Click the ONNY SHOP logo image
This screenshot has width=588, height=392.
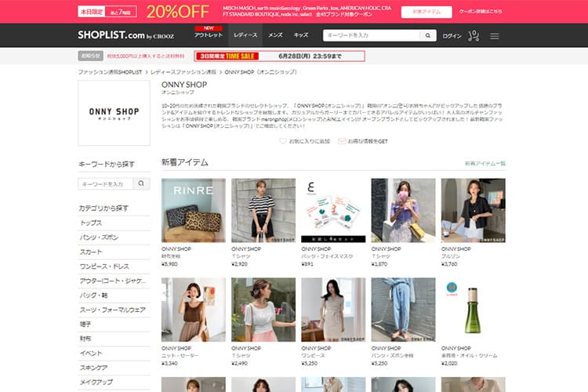pyautogui.click(x=114, y=113)
